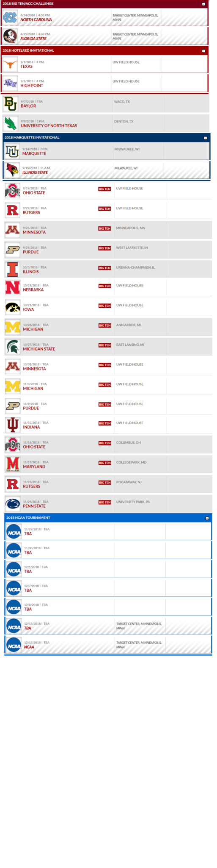The height and width of the screenshot is (868, 217).
Task: Click the Illinois State Redbird logo
Action: pos(12,170)
